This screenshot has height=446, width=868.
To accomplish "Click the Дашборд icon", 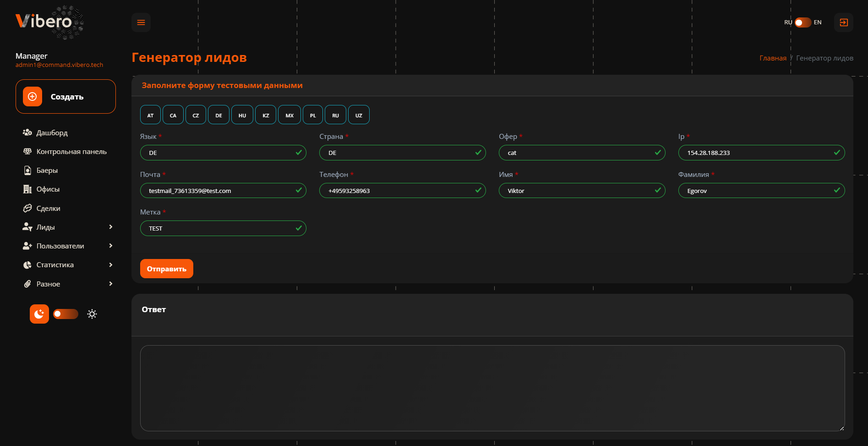I will pyautogui.click(x=27, y=132).
